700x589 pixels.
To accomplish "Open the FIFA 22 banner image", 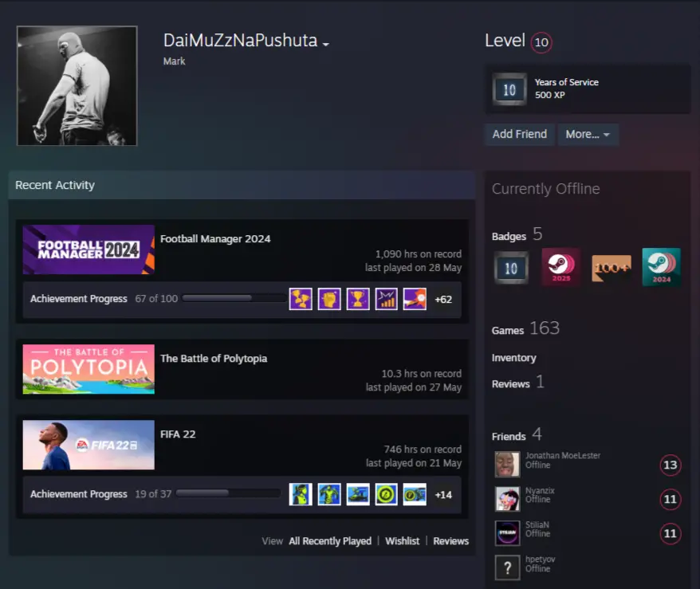I will coord(88,445).
